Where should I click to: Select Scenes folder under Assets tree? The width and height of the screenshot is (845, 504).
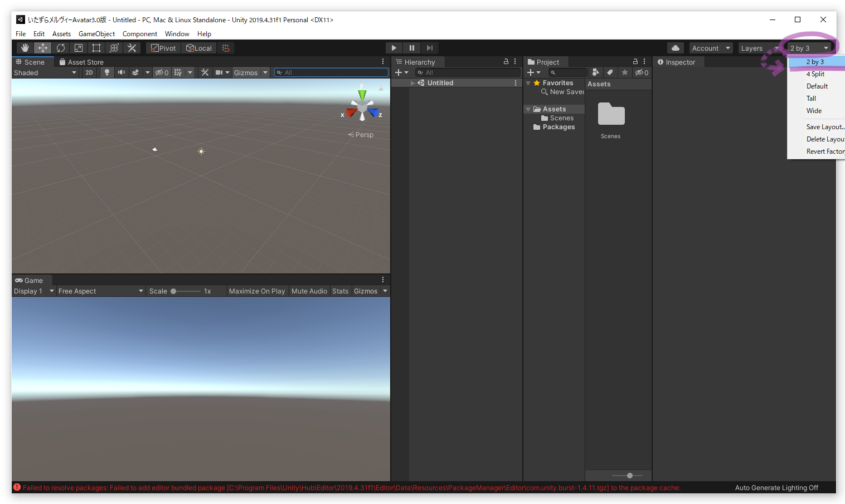coord(557,118)
